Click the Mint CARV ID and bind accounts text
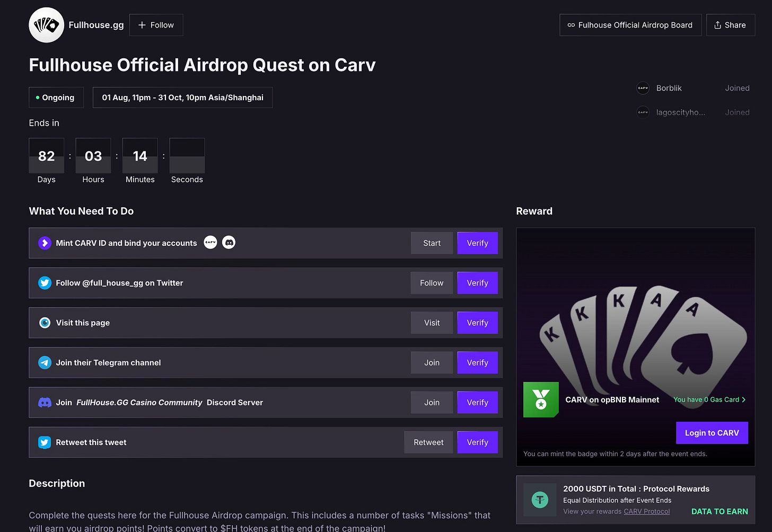Screen dimensions: 772x532 (126, 243)
